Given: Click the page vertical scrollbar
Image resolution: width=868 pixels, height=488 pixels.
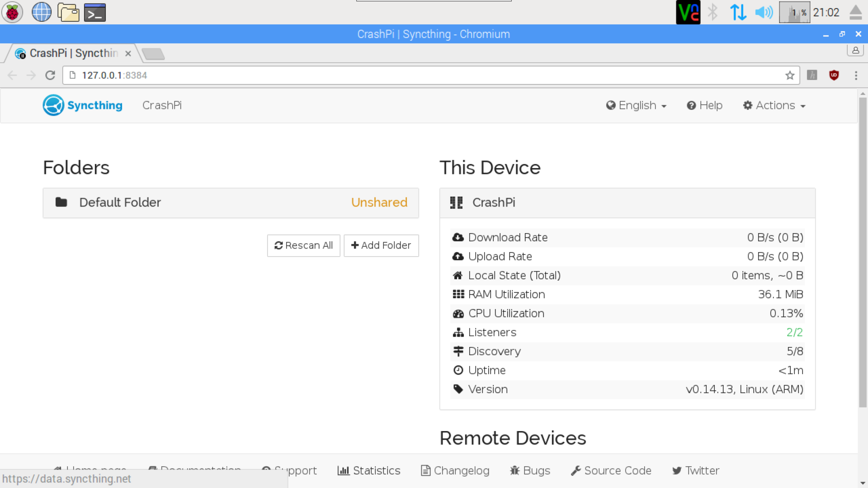Looking at the screenshot, I should point(863,253).
